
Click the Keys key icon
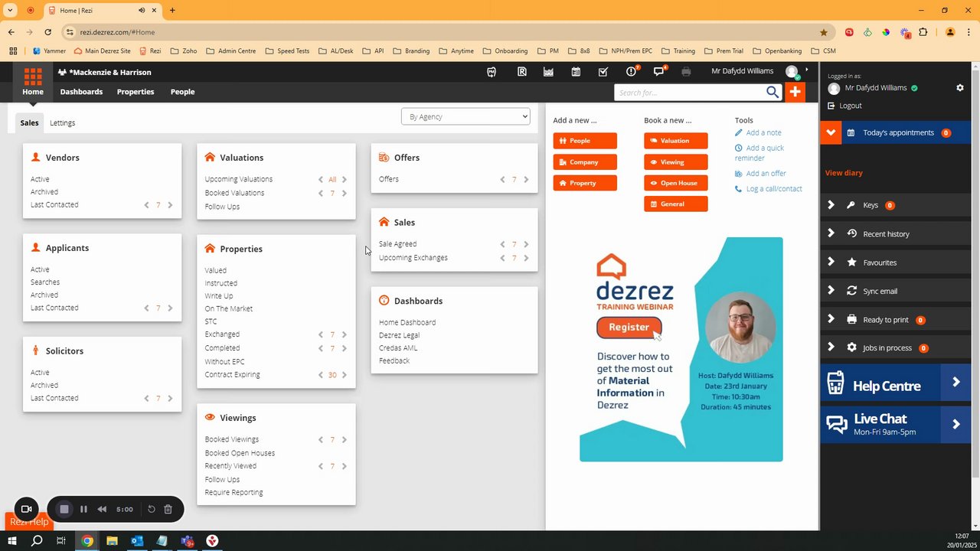[851, 205]
